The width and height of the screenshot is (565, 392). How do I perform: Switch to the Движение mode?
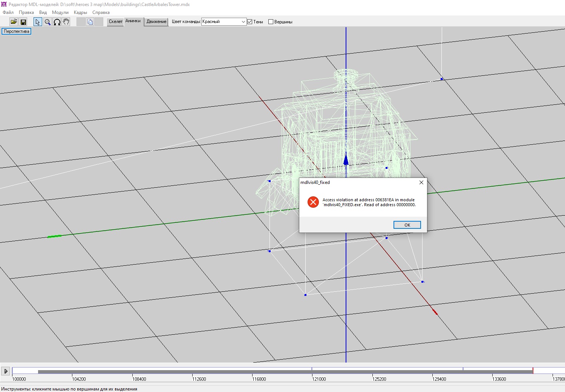pyautogui.click(x=156, y=22)
